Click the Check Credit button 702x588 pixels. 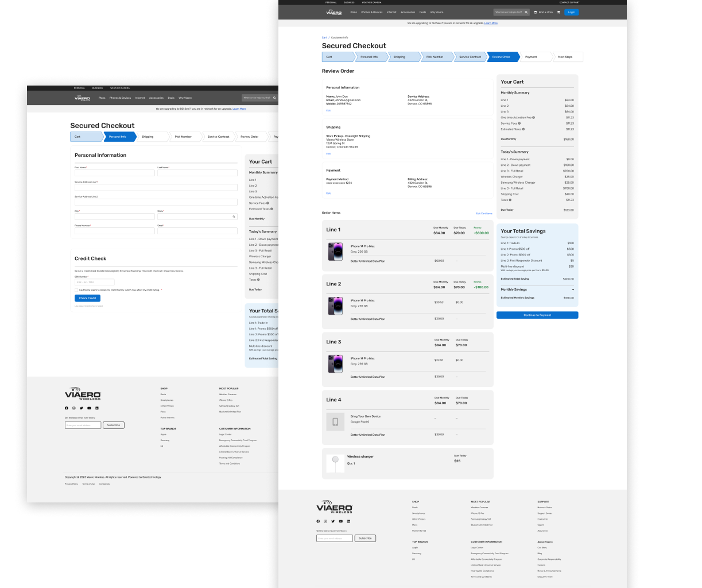point(87,298)
